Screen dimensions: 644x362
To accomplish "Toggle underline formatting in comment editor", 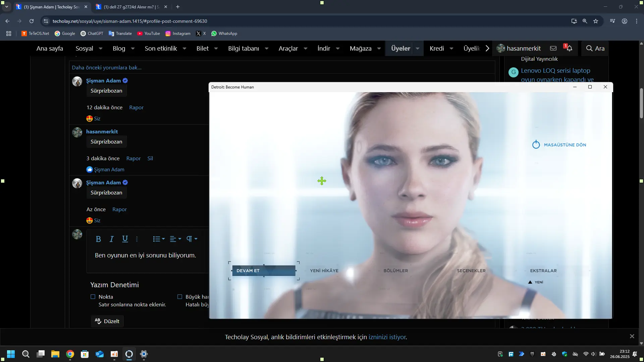I will coord(125,239).
